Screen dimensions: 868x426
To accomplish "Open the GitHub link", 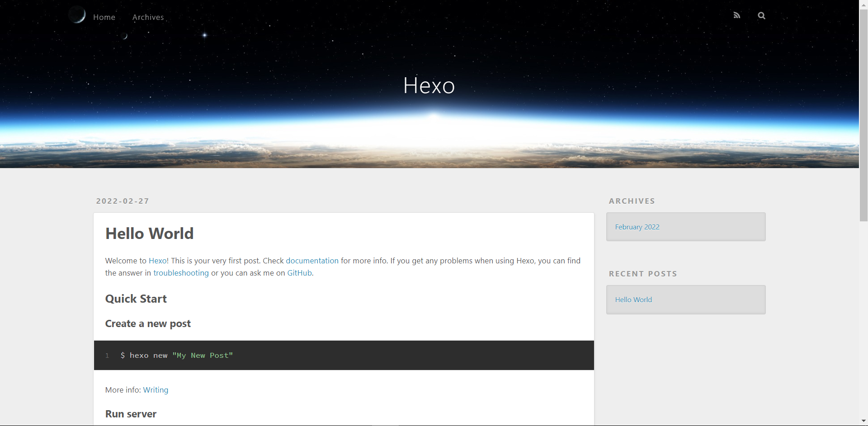I will (x=299, y=273).
